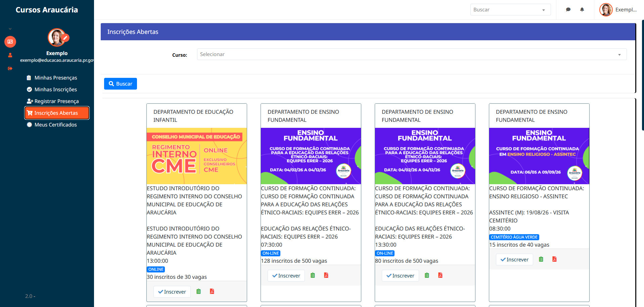Click the Regimento Interno CME banner image
The image size is (644, 307).
pos(197,156)
